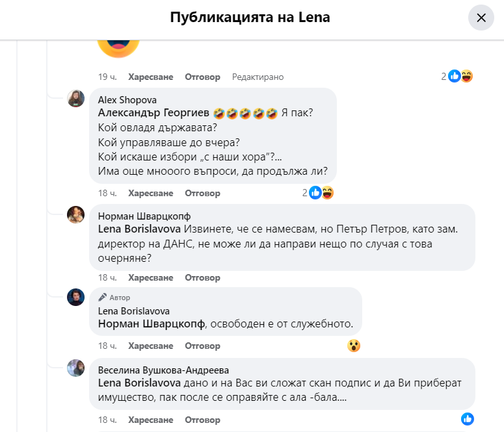Close the Lena post dialog

481,18
